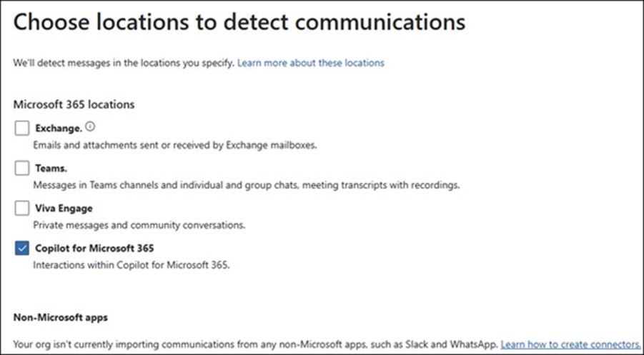Follow the 'Learn how to create connectors' link
The image size is (644, 355).
pyautogui.click(x=570, y=344)
